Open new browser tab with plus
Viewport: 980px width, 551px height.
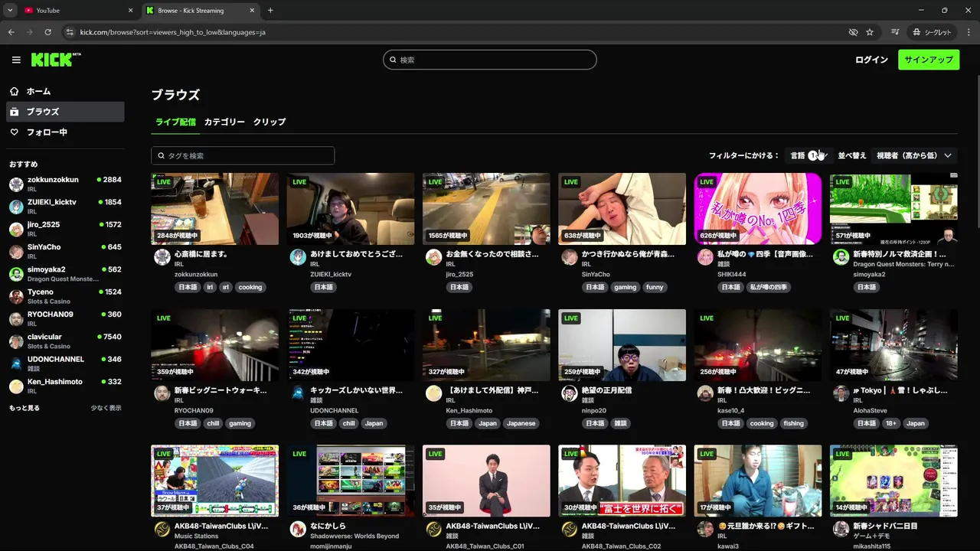coord(270,11)
